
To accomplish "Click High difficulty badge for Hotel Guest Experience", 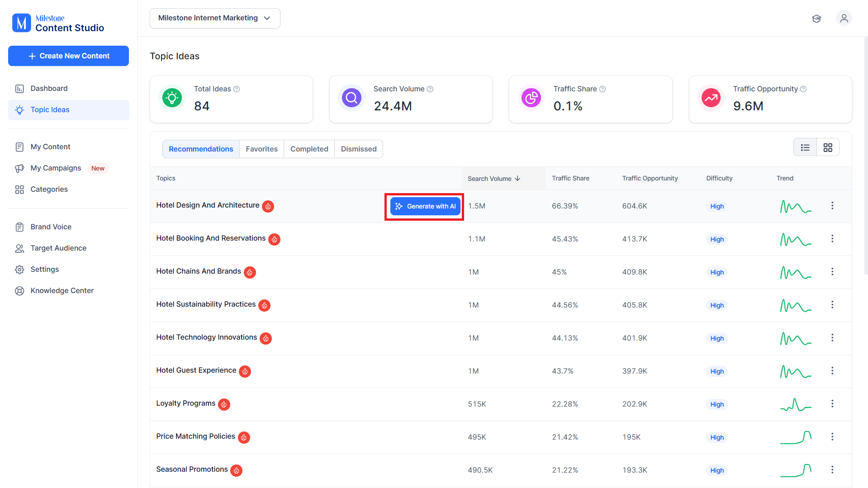I will pos(717,371).
